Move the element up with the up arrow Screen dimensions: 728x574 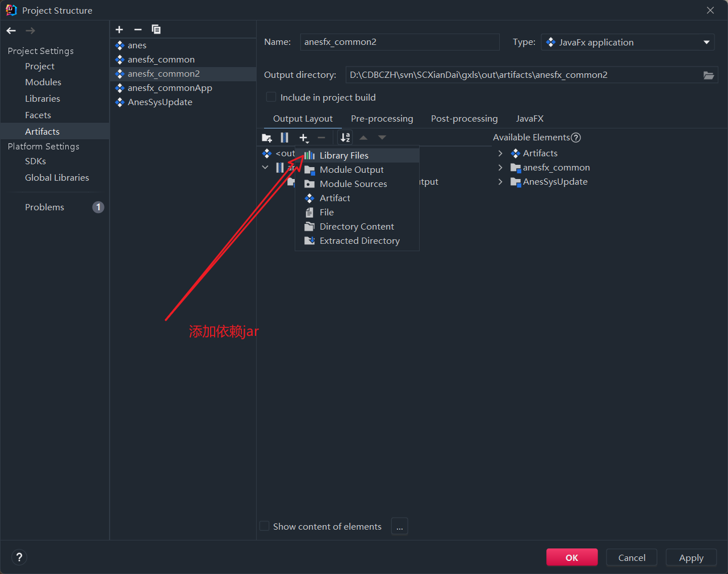pos(363,138)
